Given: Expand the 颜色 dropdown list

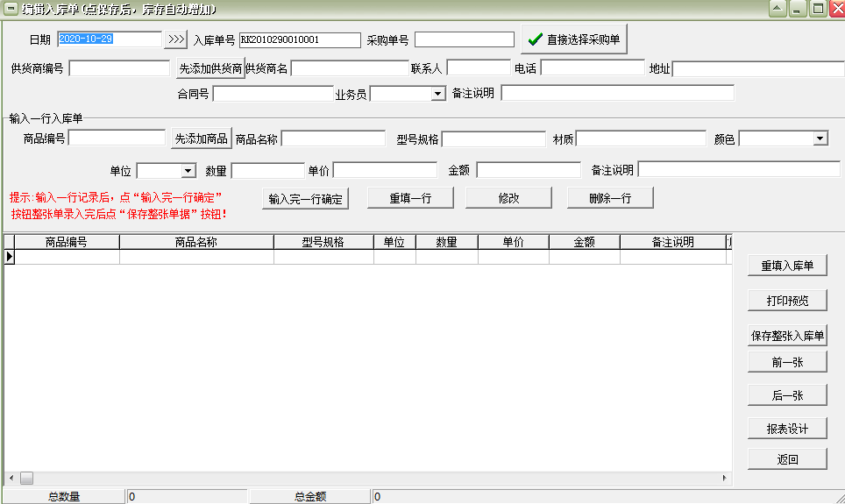Looking at the screenshot, I should click(x=820, y=138).
